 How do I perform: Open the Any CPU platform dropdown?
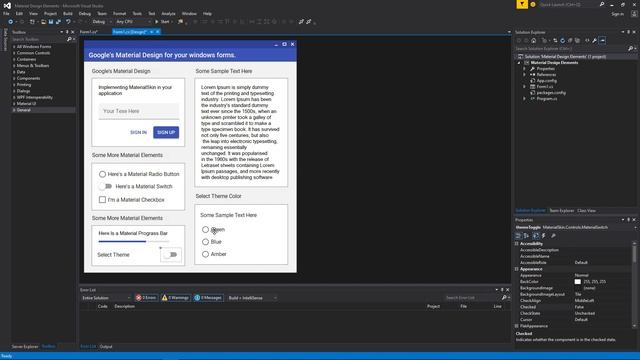tap(133, 22)
